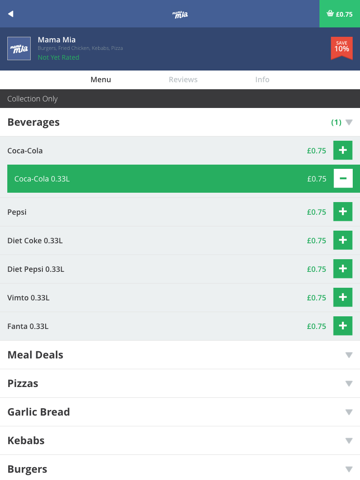The height and width of the screenshot is (480, 360).
Task: Switch to the Menu tab
Action: pos(101,80)
